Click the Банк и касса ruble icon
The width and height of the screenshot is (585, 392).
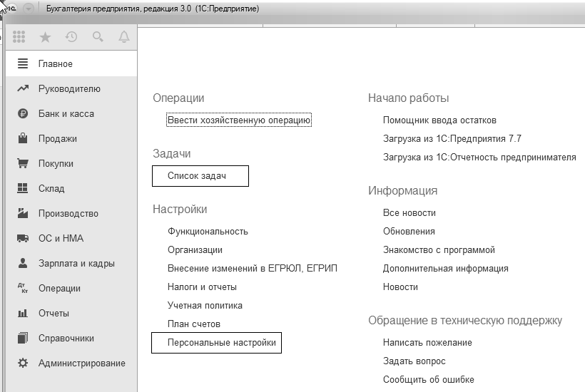point(23,113)
